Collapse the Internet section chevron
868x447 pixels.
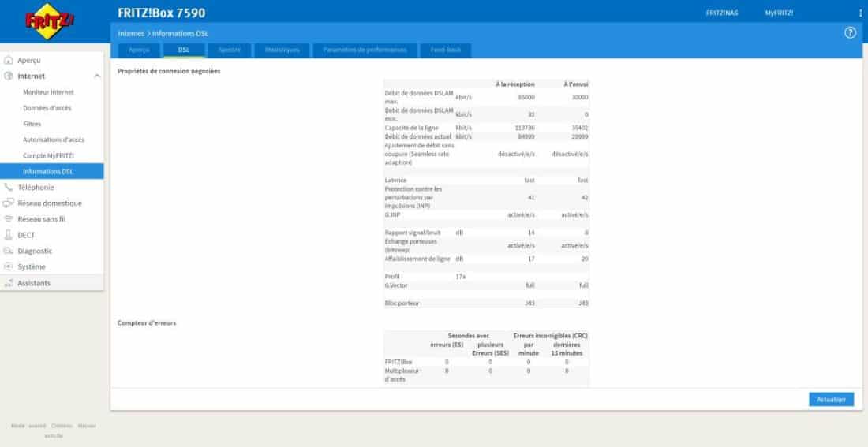(97, 76)
